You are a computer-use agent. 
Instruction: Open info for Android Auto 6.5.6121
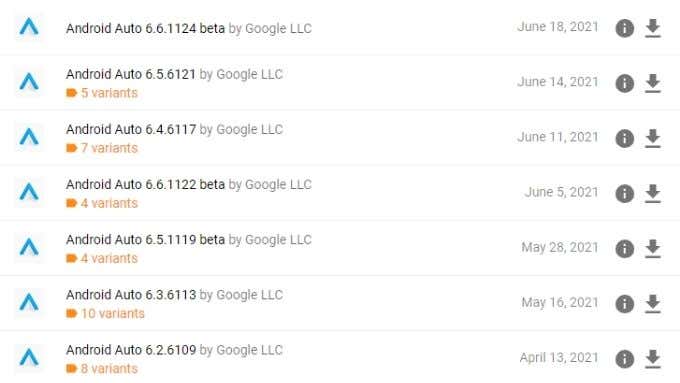click(624, 83)
